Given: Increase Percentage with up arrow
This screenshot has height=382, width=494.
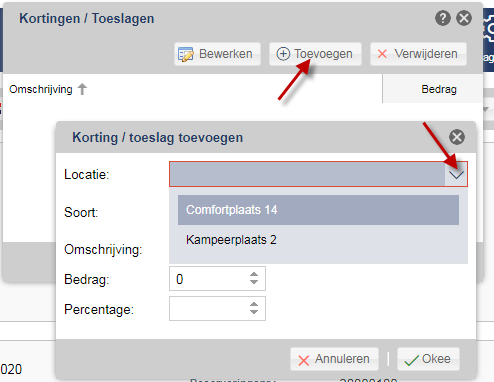Looking at the screenshot, I should pyautogui.click(x=254, y=304).
